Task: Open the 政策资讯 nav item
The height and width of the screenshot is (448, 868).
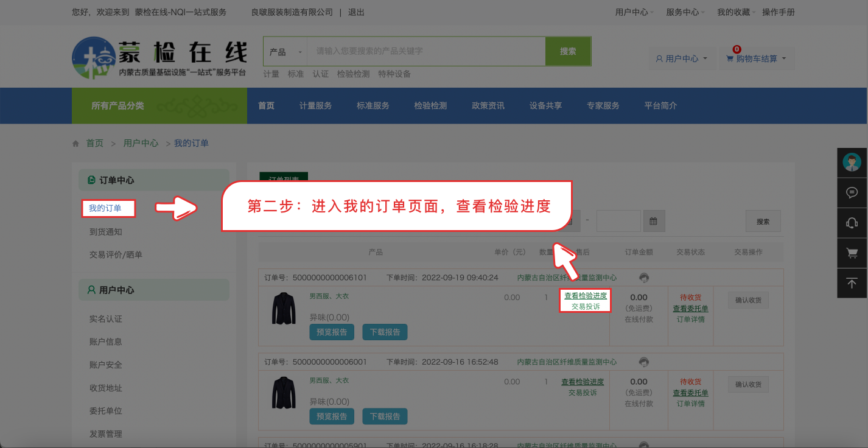Action: coord(488,106)
